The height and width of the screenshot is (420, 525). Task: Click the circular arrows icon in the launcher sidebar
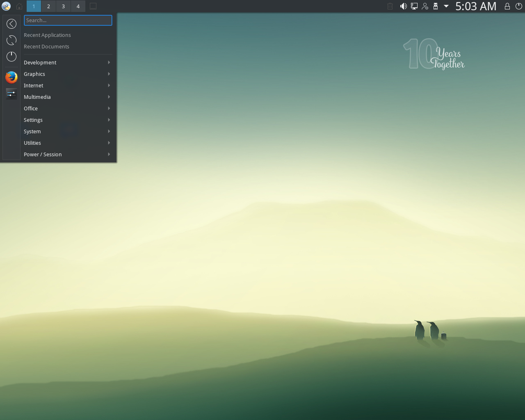pyautogui.click(x=11, y=40)
